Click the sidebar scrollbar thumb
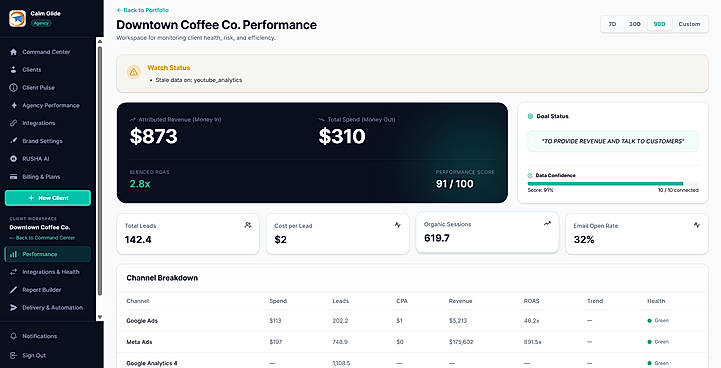Image resolution: width=721 pixels, height=368 pixels. coord(100,171)
